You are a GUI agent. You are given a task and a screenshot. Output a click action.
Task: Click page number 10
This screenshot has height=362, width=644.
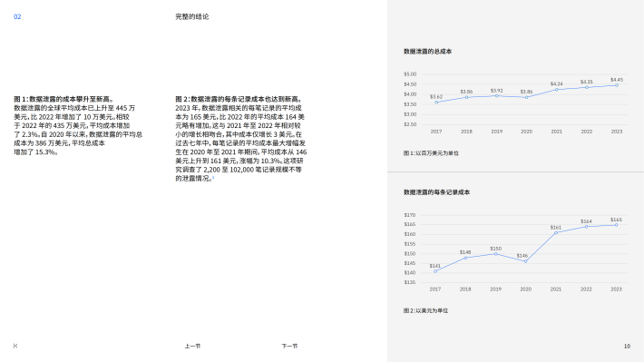[x=627, y=346]
